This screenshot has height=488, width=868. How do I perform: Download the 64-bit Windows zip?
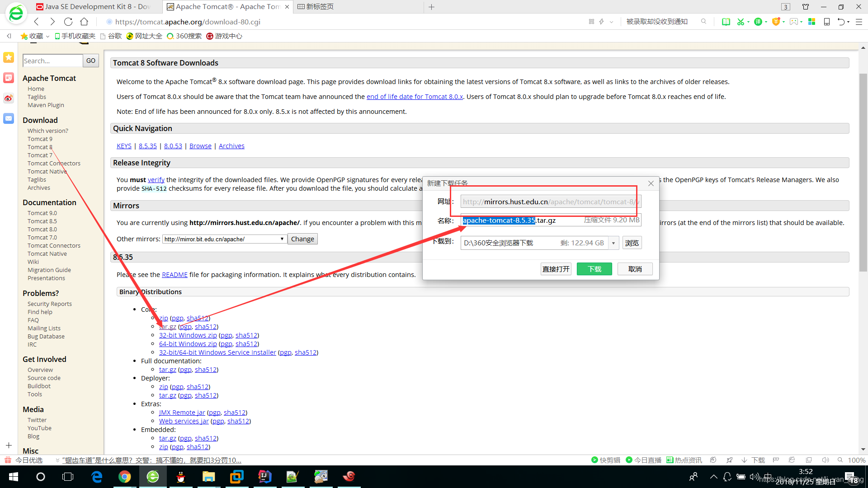188,344
